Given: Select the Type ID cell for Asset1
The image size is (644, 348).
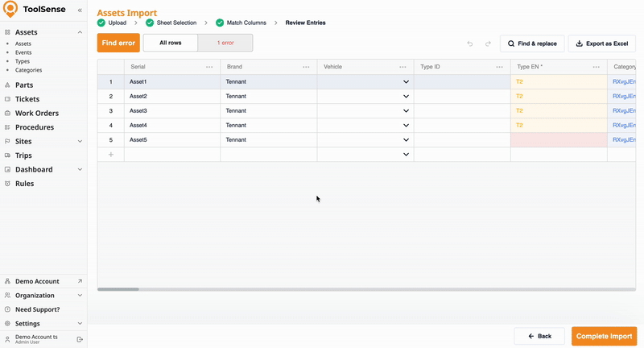Looking at the screenshot, I should click(x=462, y=81).
